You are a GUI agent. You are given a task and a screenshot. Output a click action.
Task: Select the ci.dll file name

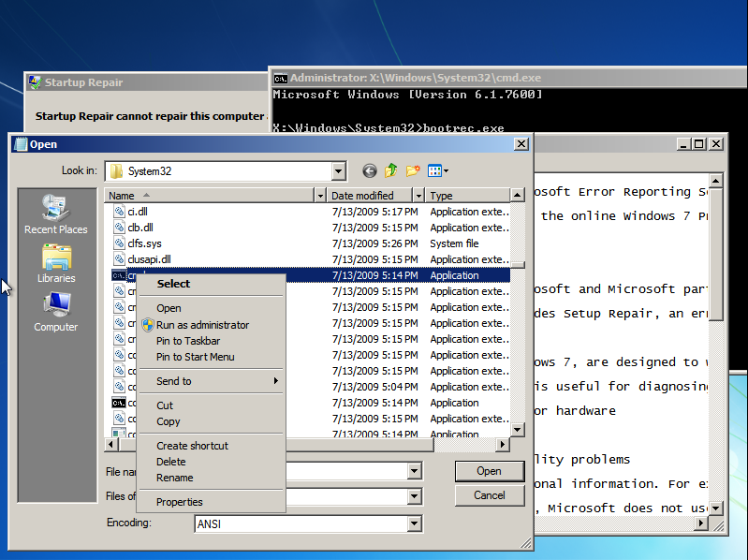pyautogui.click(x=138, y=212)
